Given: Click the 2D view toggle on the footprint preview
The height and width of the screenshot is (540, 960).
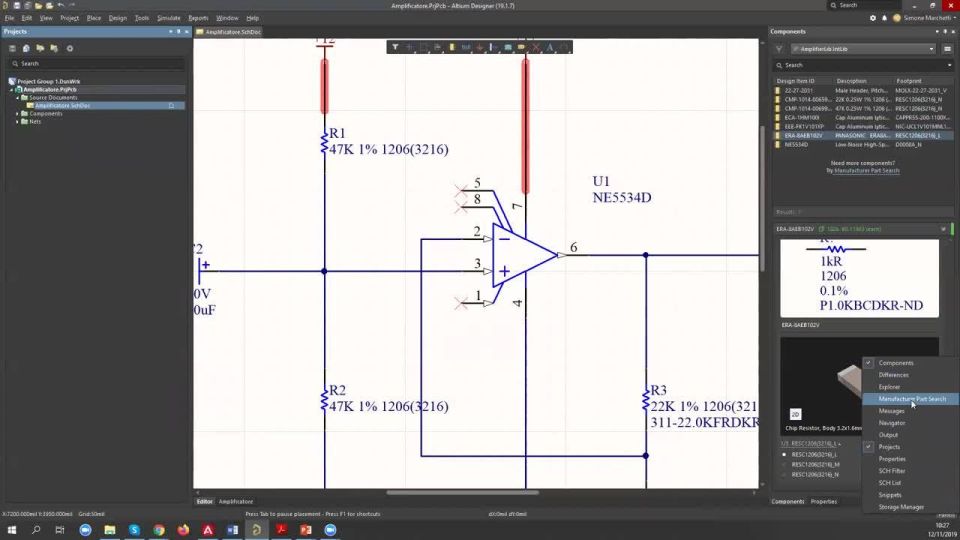Looking at the screenshot, I should click(x=795, y=414).
